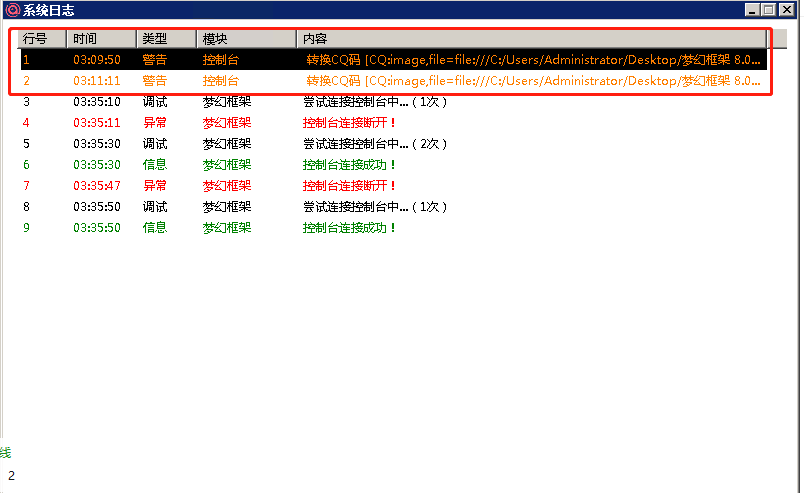Maximize the 系统日志 window

tap(768, 10)
